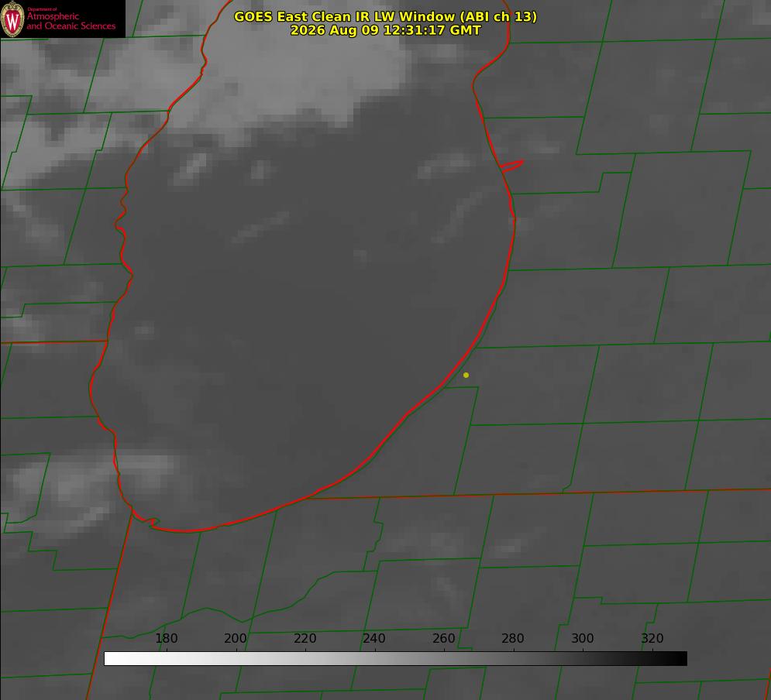Click the 220 tick label on the scale
Viewport: 771px width, 700px height.
[305, 638]
